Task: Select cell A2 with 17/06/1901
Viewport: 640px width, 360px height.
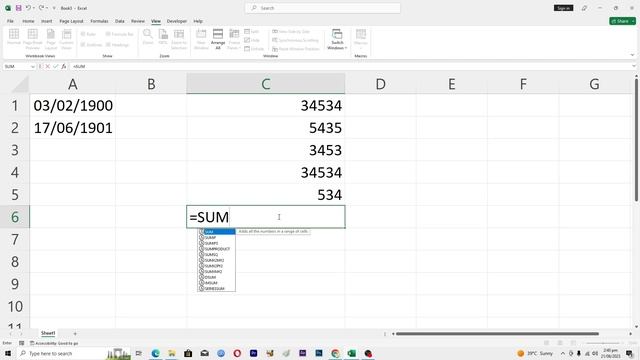Action: click(x=72, y=128)
